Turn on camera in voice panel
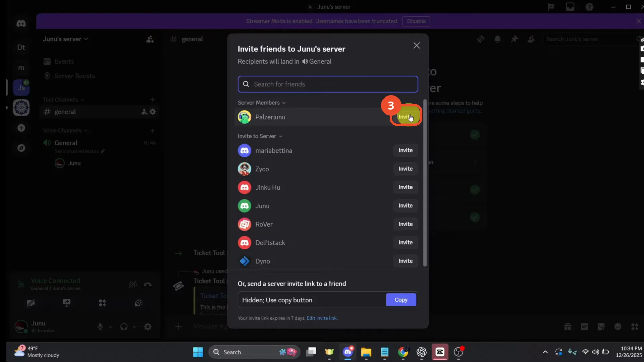Screen dimensions: 644x362 point(31,303)
